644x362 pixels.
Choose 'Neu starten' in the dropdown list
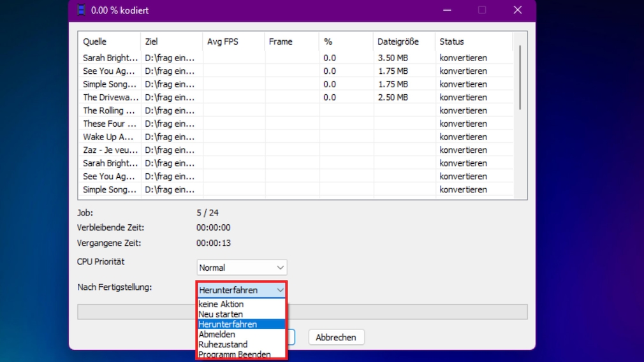pyautogui.click(x=221, y=314)
